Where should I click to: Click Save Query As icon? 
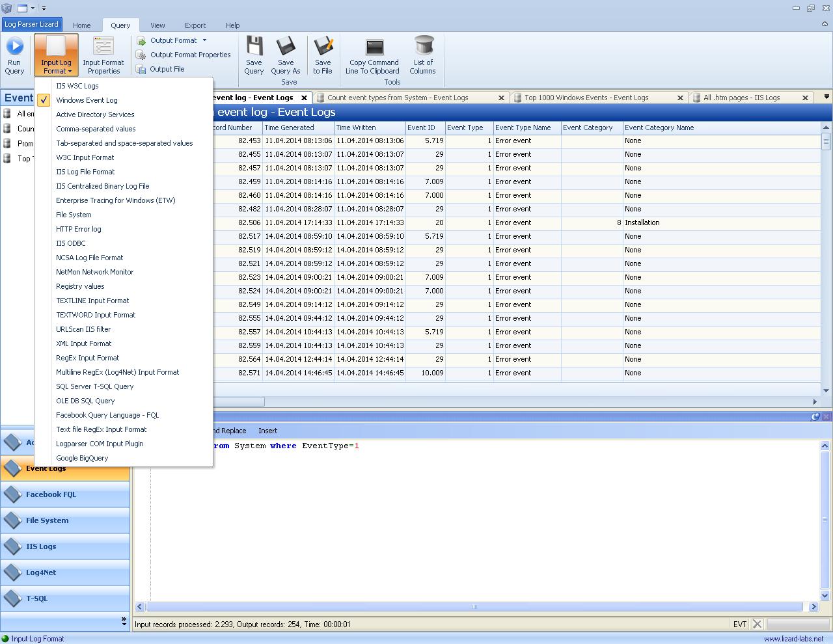(286, 47)
